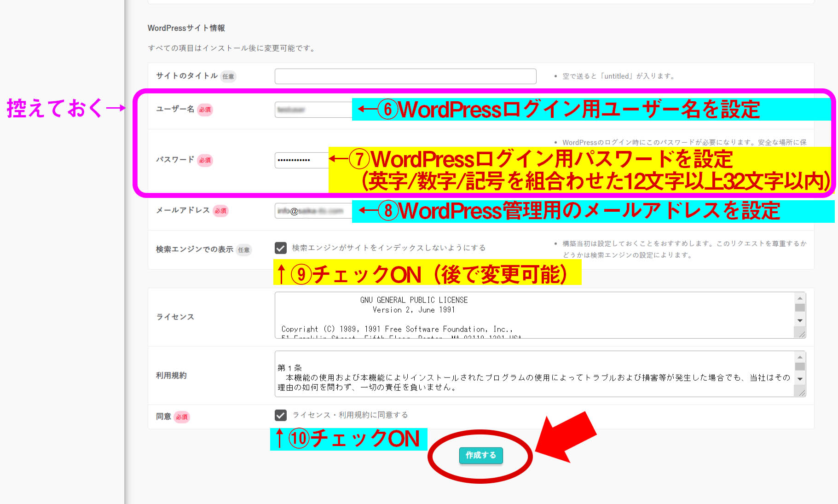Image resolution: width=838 pixels, height=504 pixels.
Task: Click the mail address input field
Action: 313,211
